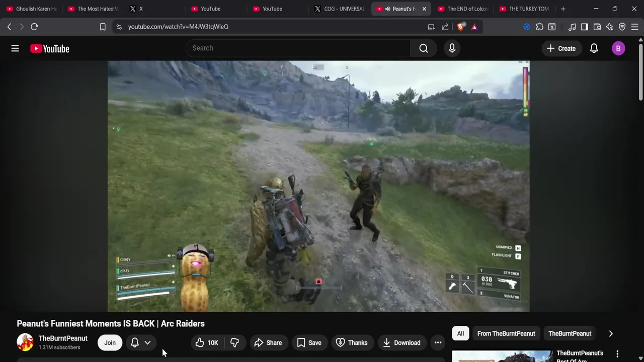The height and width of the screenshot is (362, 644).
Task: Open the YouTube guide hamburger menu
Action: coord(15,48)
